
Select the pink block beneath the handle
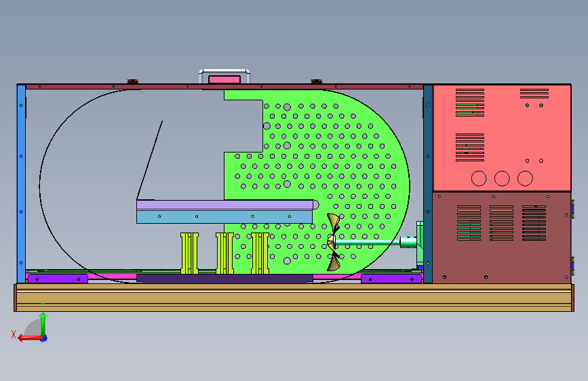pyautogui.click(x=224, y=79)
